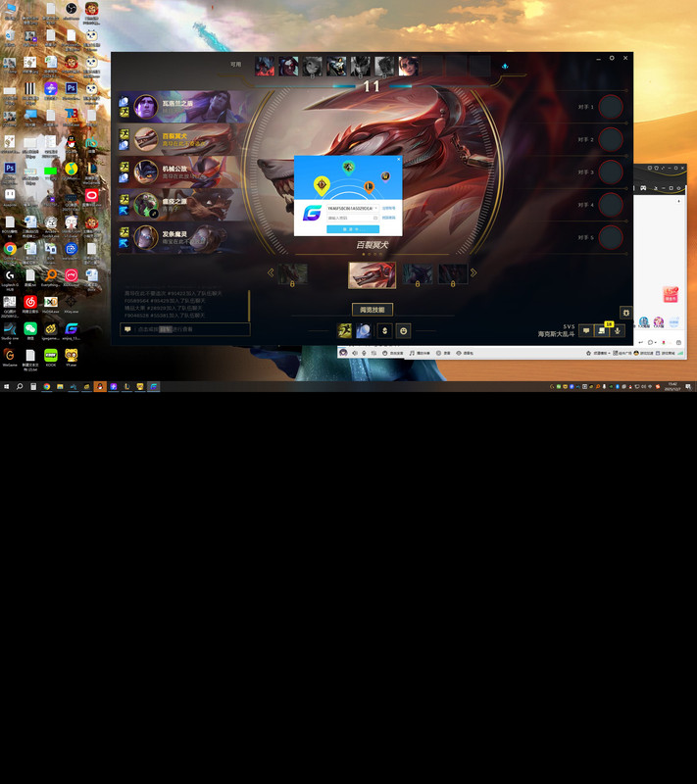This screenshot has height=784, width=697.
Task: Open File Explorer from the taskbar
Action: (60, 386)
